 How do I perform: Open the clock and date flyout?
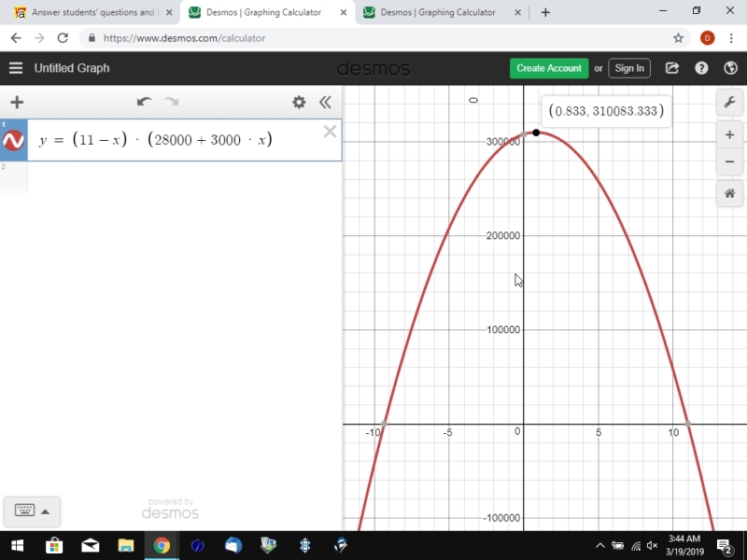tap(684, 545)
